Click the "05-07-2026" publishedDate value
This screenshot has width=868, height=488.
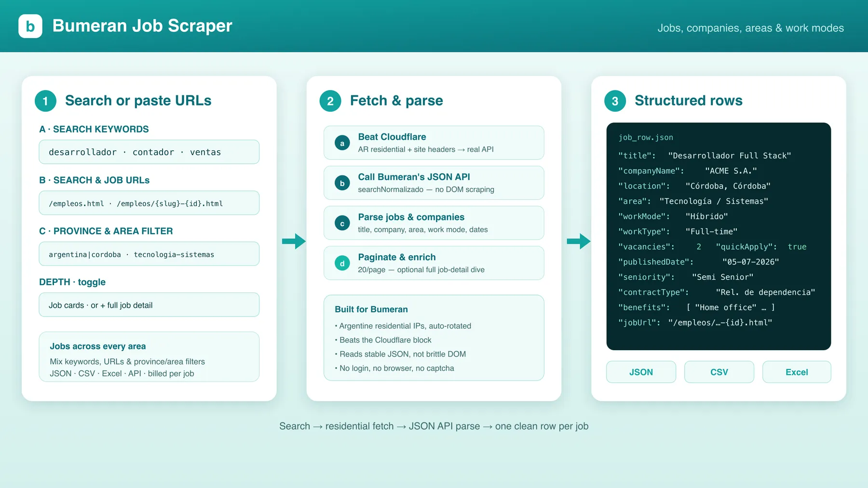tap(751, 262)
